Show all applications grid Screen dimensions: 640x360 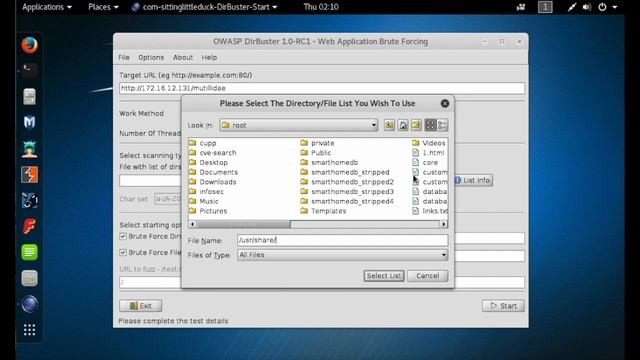tap(29, 330)
